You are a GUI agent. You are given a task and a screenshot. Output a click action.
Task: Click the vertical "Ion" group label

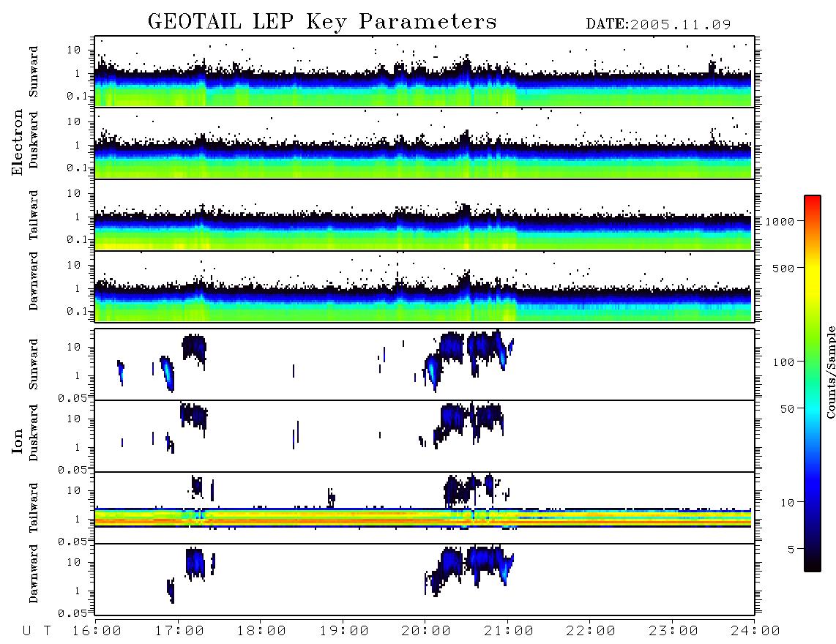(x=17, y=441)
